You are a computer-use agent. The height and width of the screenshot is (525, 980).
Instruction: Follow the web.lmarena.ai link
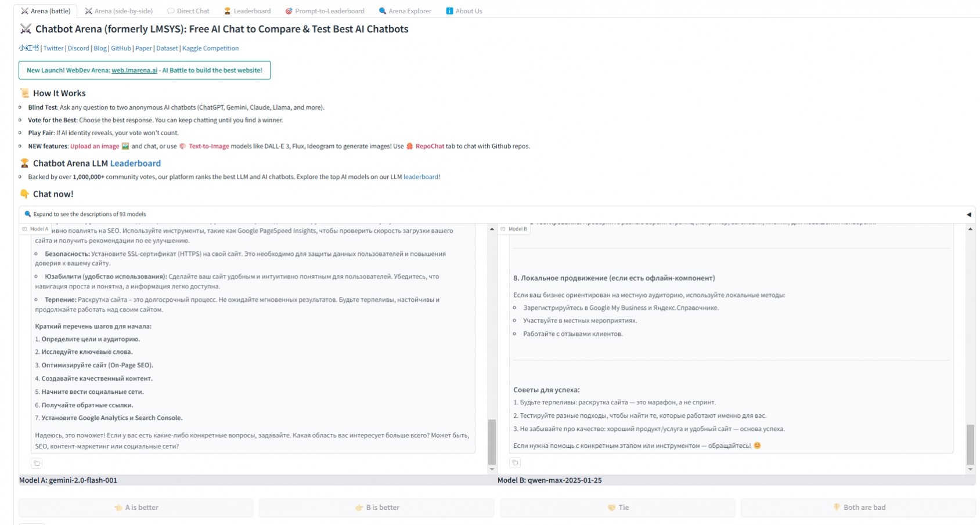pos(134,70)
